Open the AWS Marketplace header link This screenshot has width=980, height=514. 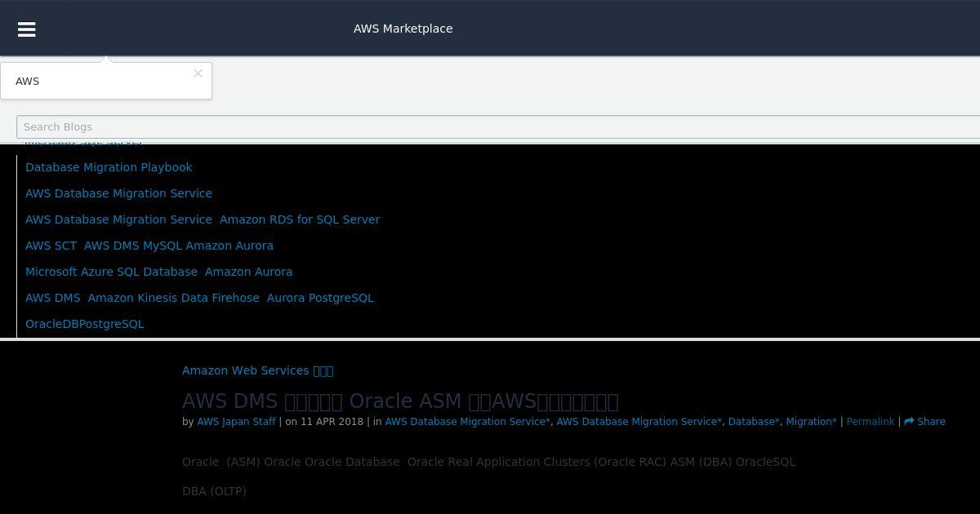tap(403, 29)
